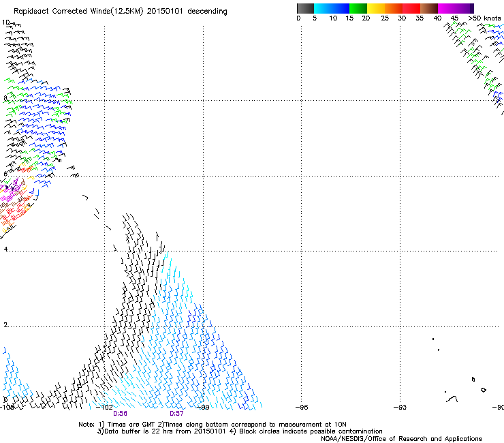Click the note line about Times are GMT
Screen dimensions: 504x443
(212, 425)
